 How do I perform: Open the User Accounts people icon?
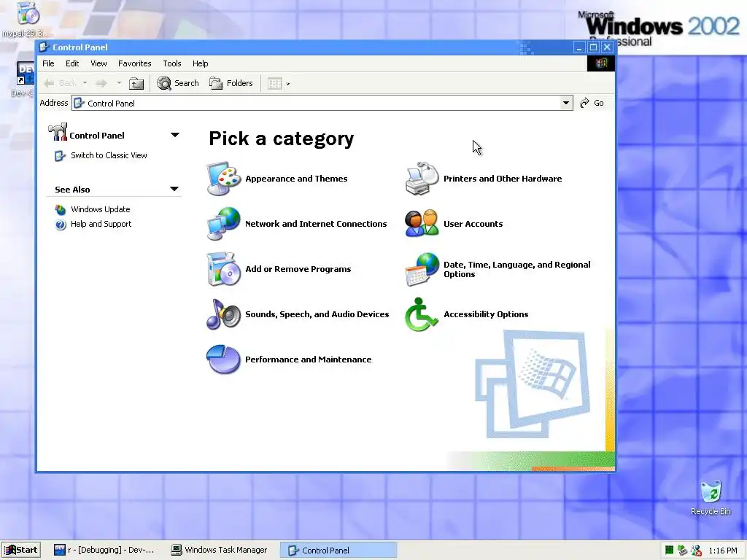point(422,223)
